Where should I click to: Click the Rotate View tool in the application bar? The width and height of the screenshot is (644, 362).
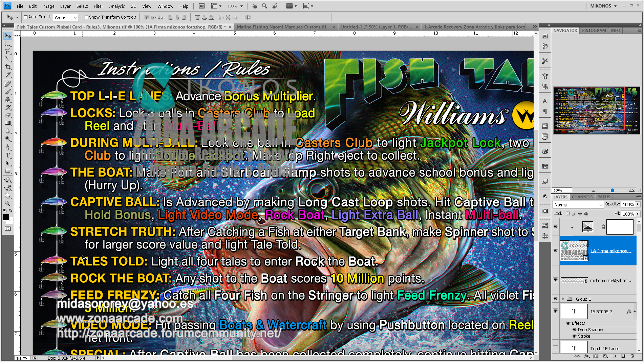275,6
